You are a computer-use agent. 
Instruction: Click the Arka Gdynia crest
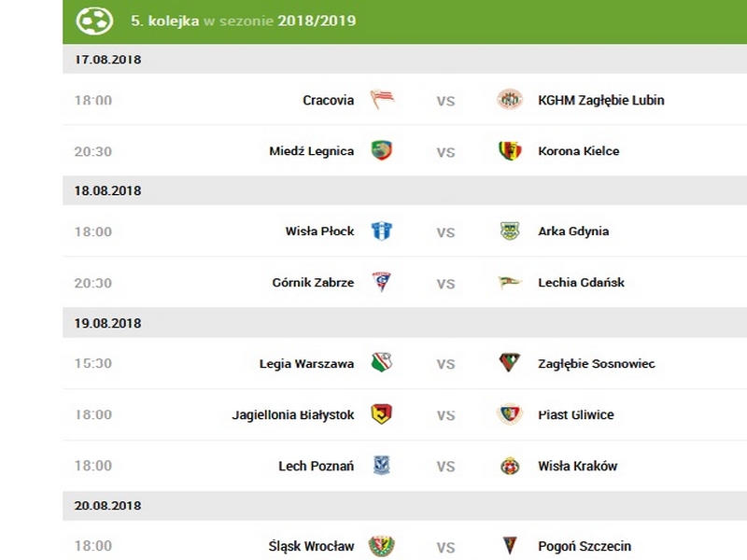tap(510, 231)
